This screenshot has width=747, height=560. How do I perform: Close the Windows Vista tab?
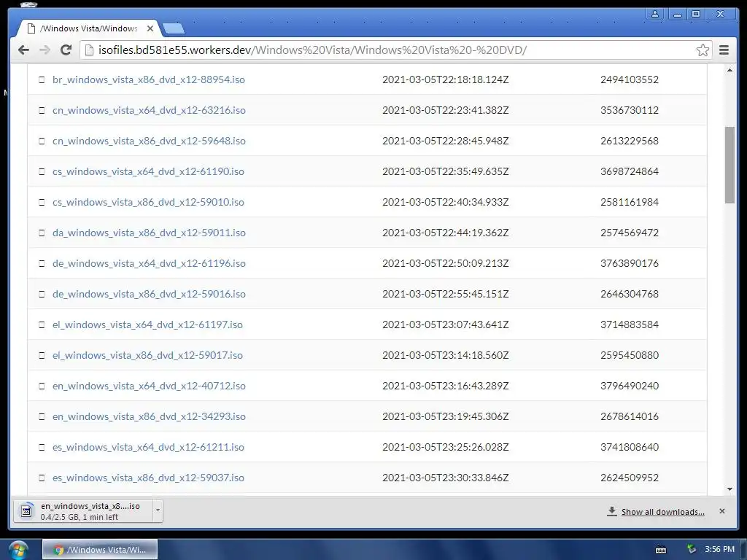(x=150, y=28)
